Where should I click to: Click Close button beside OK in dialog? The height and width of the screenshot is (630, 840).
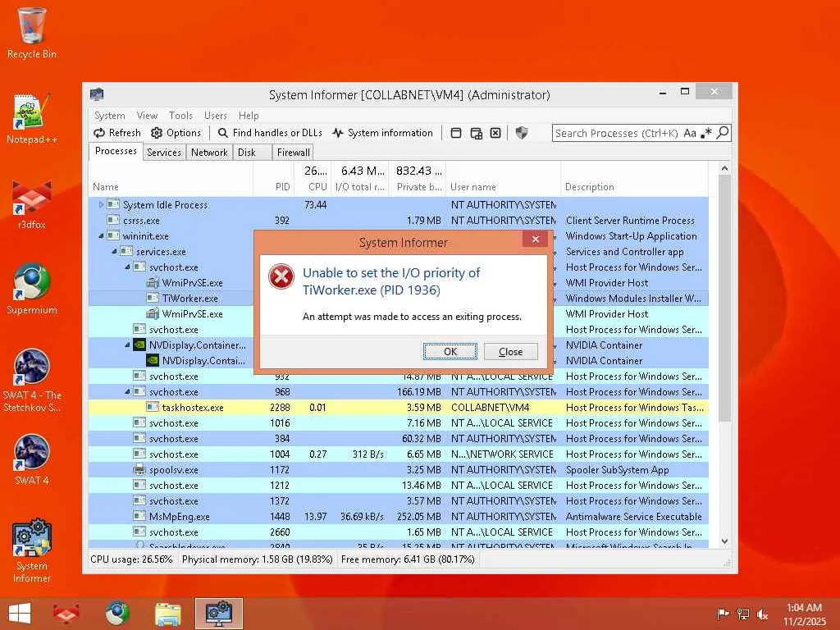[510, 351]
